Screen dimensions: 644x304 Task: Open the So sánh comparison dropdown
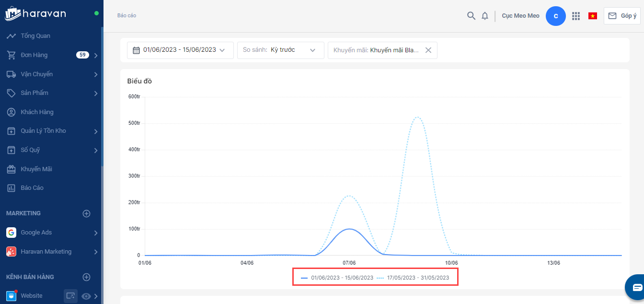point(280,50)
